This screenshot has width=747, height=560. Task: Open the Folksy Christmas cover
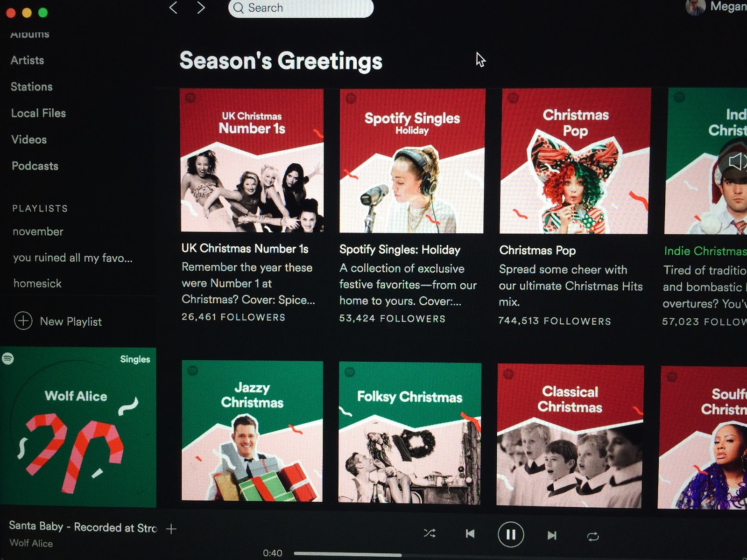tap(409, 433)
